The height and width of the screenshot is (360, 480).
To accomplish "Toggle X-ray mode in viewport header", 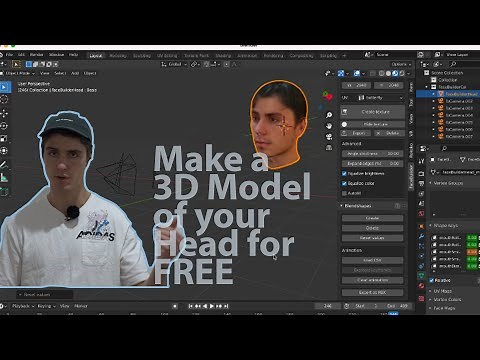I will coord(373,73).
